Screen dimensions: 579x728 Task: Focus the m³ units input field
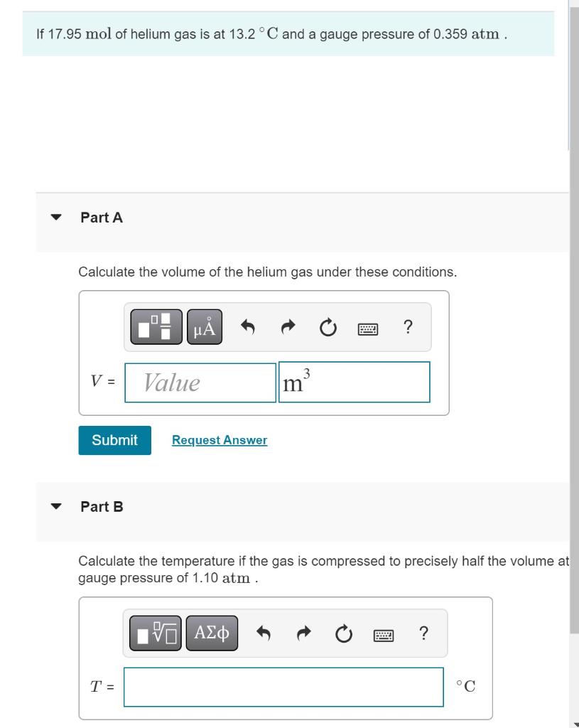coord(355,382)
